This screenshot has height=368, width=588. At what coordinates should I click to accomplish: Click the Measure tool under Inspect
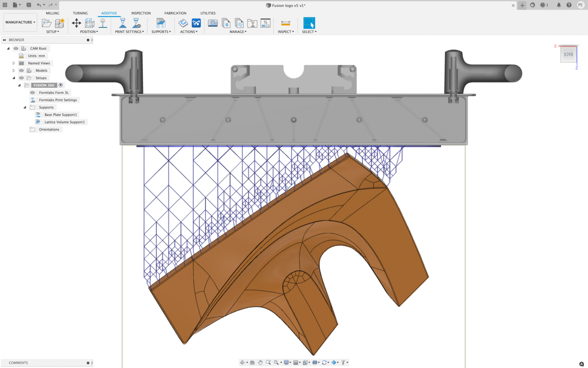(x=286, y=23)
